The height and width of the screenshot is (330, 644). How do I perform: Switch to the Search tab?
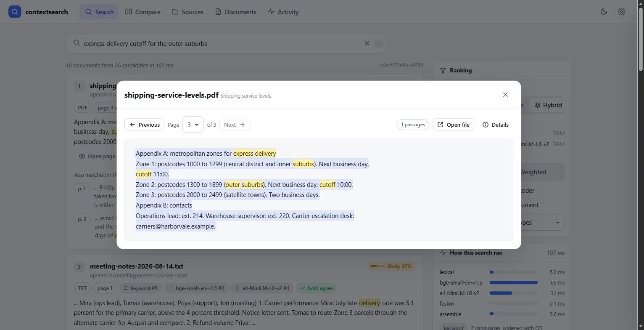99,12
